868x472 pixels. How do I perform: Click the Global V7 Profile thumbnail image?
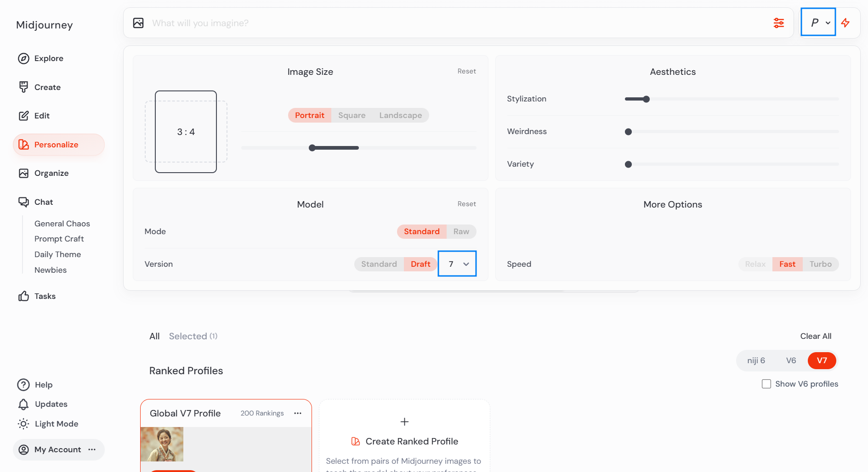coord(162,444)
